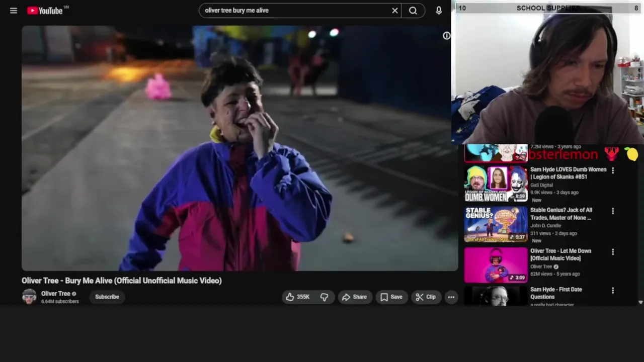Click title 'Sam Hyde LOVES Dumb Women'
This screenshot has height=362, width=644.
coord(569,173)
